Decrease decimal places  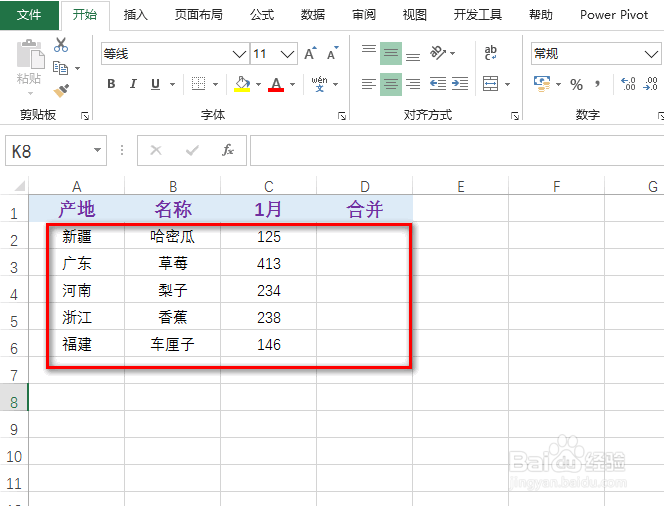650,84
